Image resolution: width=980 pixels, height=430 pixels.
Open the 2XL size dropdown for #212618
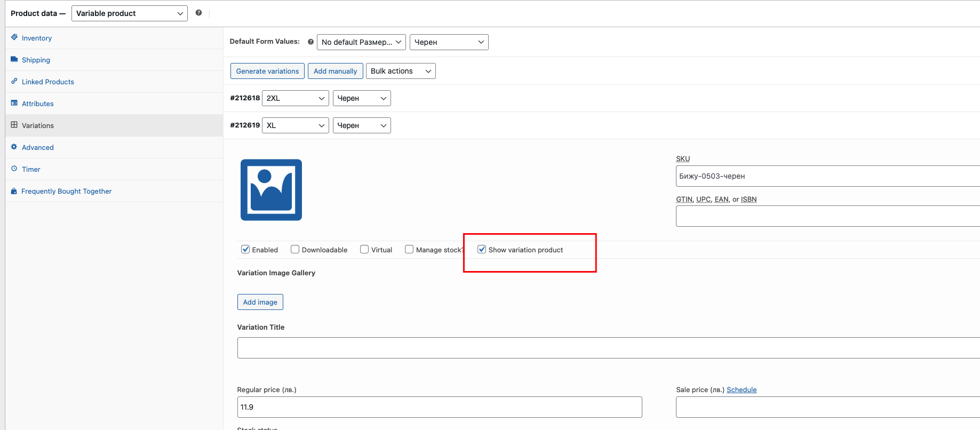pyautogui.click(x=296, y=98)
